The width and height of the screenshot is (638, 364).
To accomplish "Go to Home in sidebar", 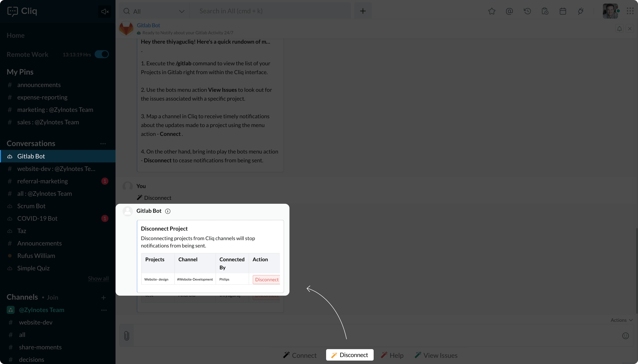I will click(x=16, y=35).
